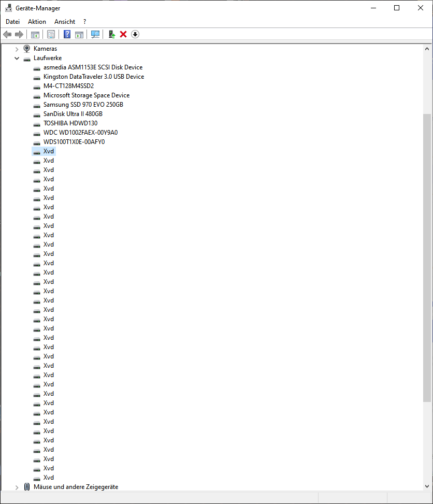This screenshot has height=504, width=433.
Task: Click drive icon next to TOSHIBA HDWD130
Action: [x=37, y=124]
